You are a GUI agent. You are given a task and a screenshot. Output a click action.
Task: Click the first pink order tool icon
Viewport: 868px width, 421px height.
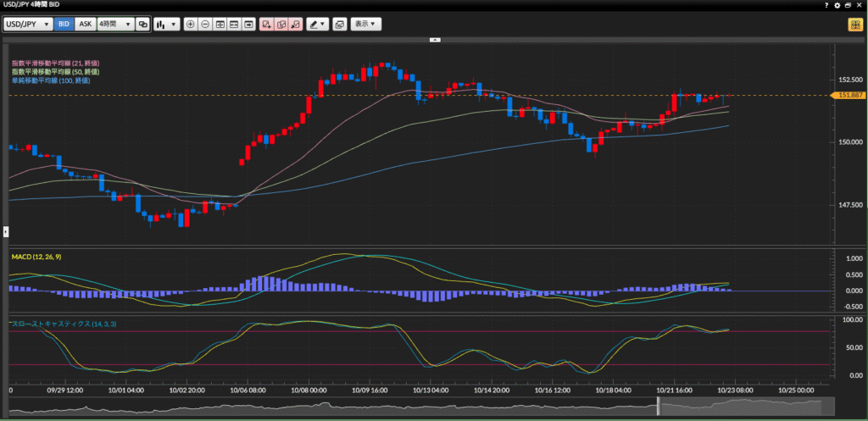tap(267, 25)
